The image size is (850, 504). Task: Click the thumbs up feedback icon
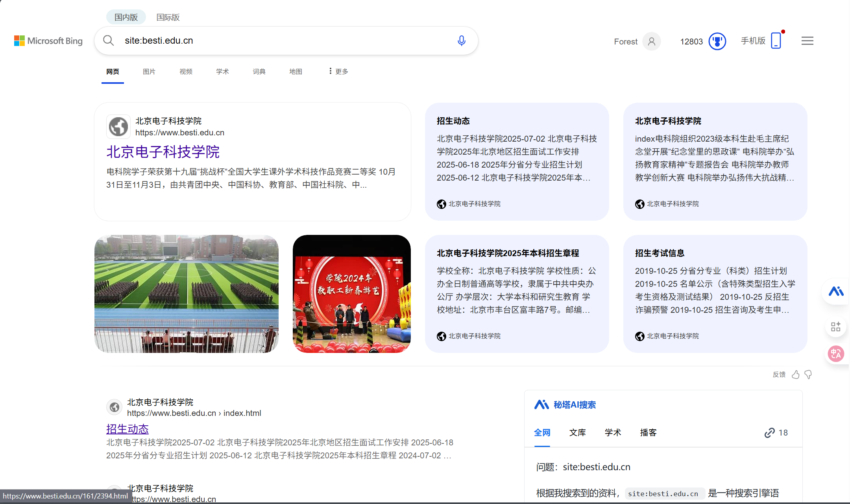pos(795,375)
